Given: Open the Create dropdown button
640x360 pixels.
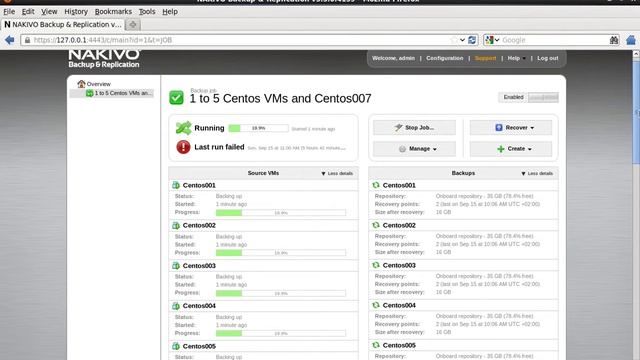Looking at the screenshot, I should click(511, 149).
